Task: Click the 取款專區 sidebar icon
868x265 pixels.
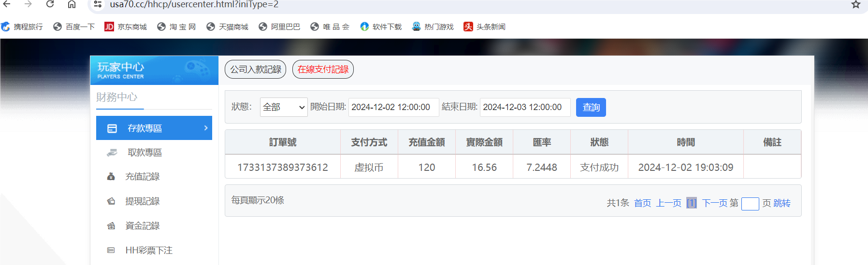Action: click(x=112, y=153)
